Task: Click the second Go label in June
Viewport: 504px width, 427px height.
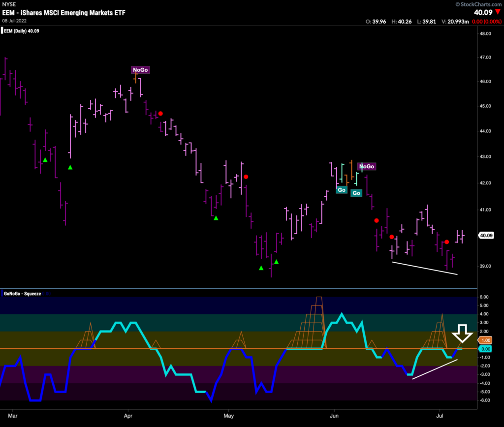Action: 356,193
